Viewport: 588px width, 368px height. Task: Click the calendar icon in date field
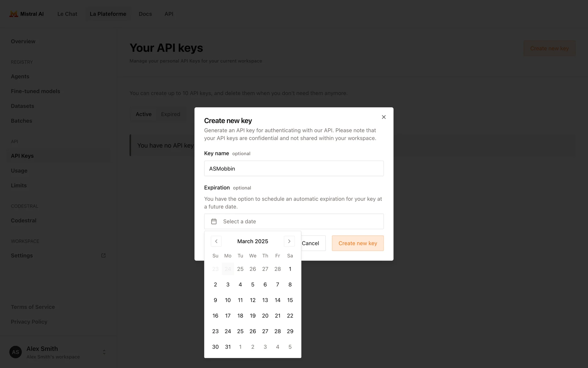[x=214, y=221]
